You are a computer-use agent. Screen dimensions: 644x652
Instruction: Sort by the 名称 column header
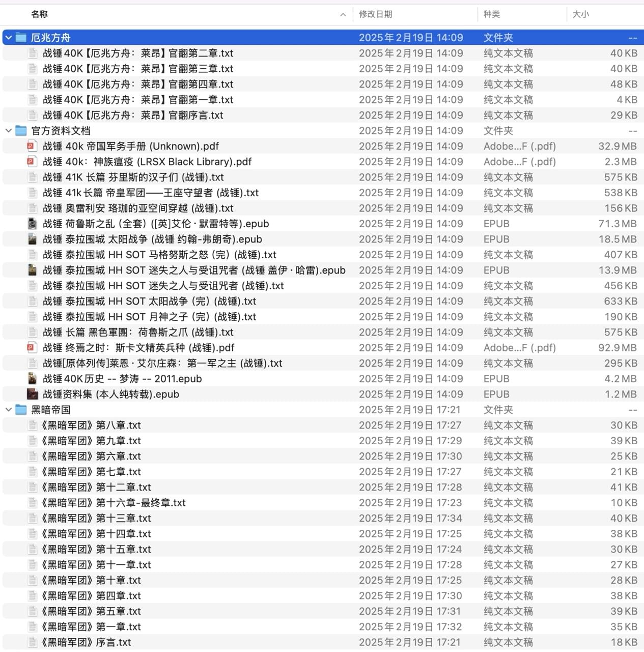click(x=40, y=14)
